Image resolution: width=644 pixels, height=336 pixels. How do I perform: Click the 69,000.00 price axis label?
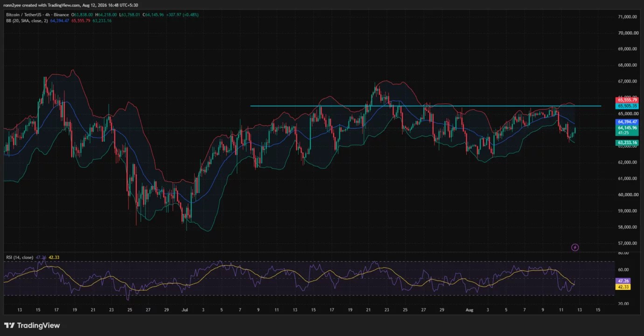click(627, 49)
